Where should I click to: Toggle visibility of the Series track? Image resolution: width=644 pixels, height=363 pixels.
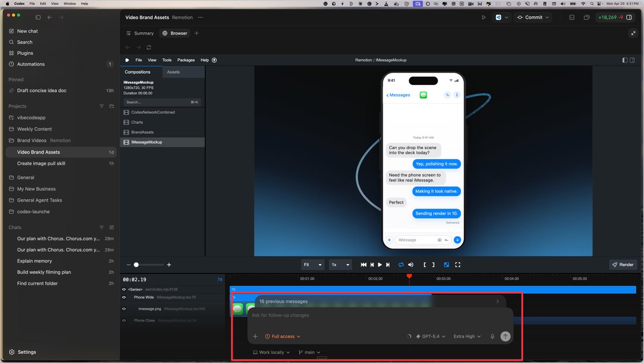(125, 289)
